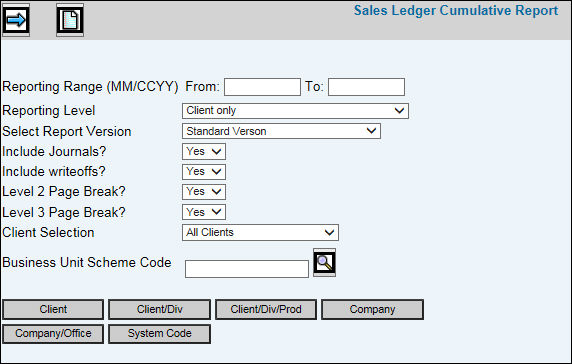
Task: Focus the Business Unit Scheme Code field
Action: click(247, 269)
